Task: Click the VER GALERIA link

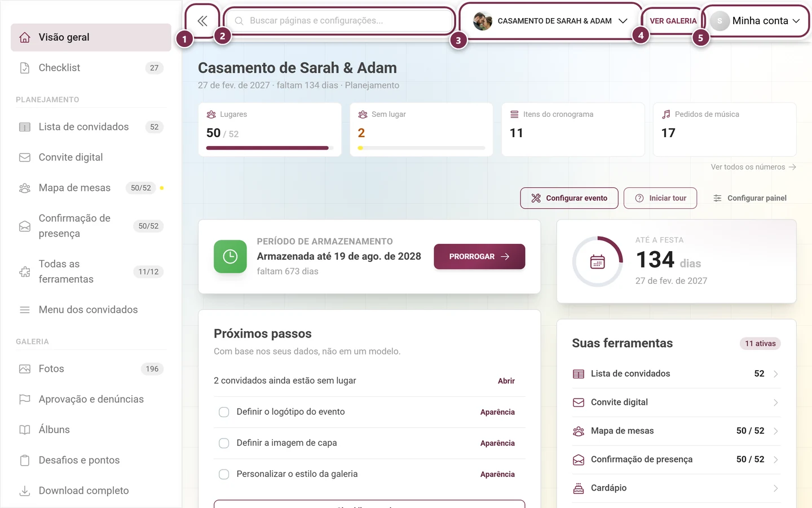Action: pos(673,21)
